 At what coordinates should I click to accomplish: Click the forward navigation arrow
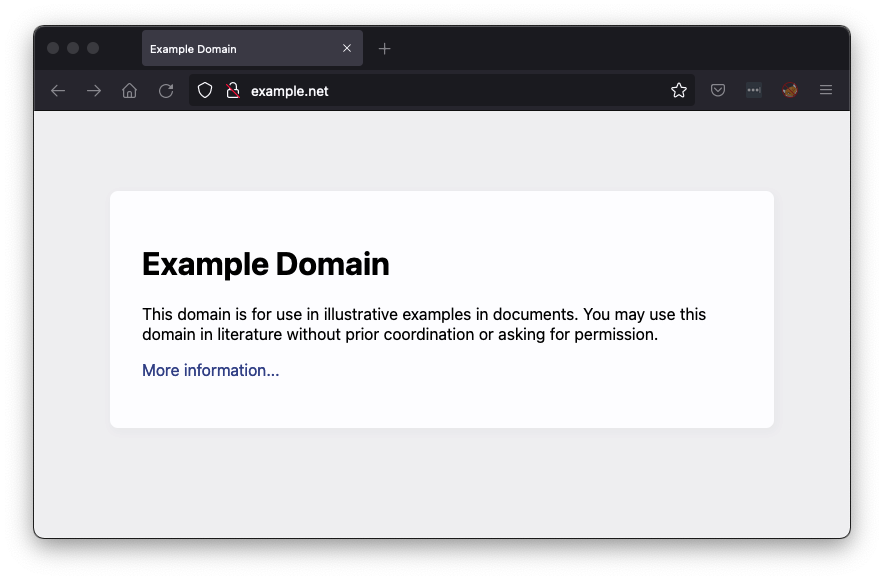coord(94,91)
